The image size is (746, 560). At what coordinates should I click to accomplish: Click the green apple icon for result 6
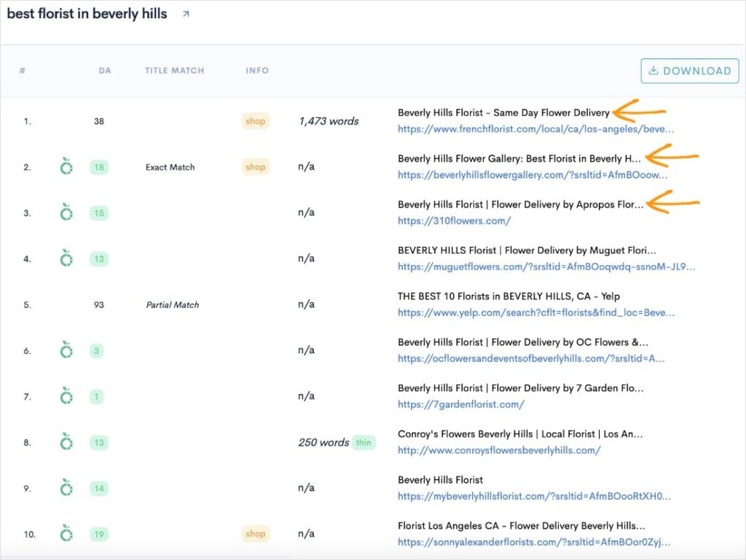[x=67, y=350]
